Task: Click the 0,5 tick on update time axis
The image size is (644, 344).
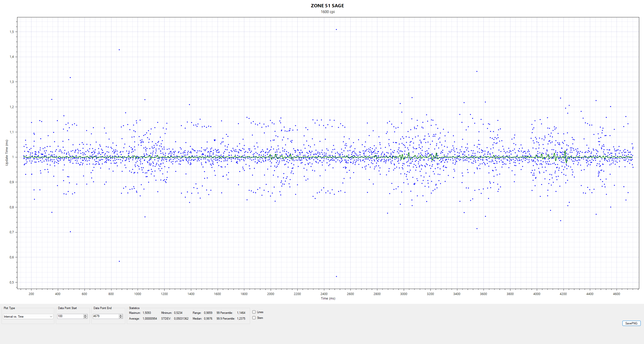Action: click(12, 282)
